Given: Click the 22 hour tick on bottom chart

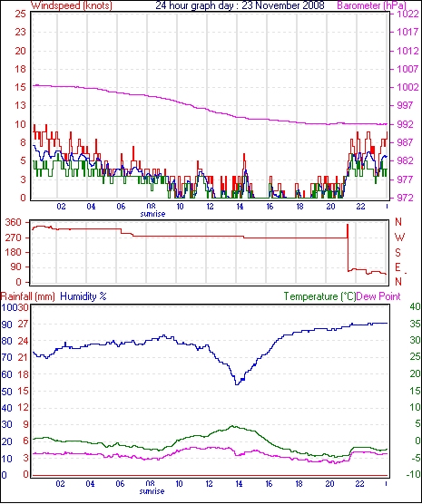Looking at the screenshot, I should (360, 483).
